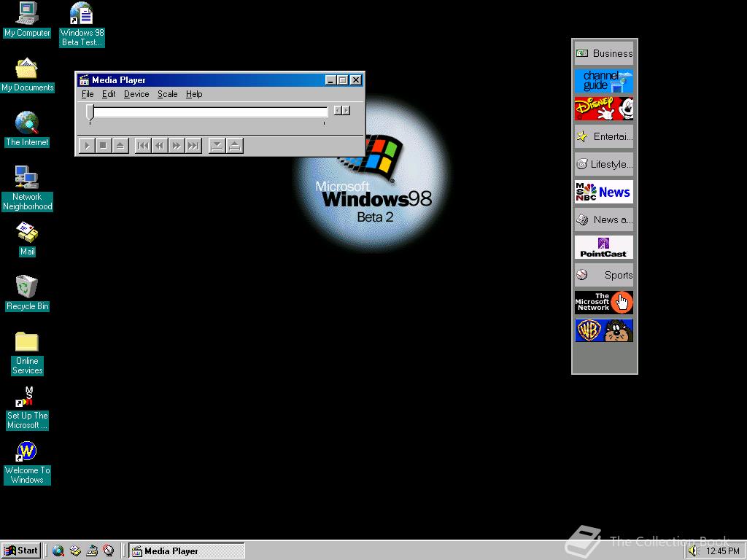Screen dimensions: 747x560
Task: Click the Media Player taskbar button
Action: tap(187, 551)
